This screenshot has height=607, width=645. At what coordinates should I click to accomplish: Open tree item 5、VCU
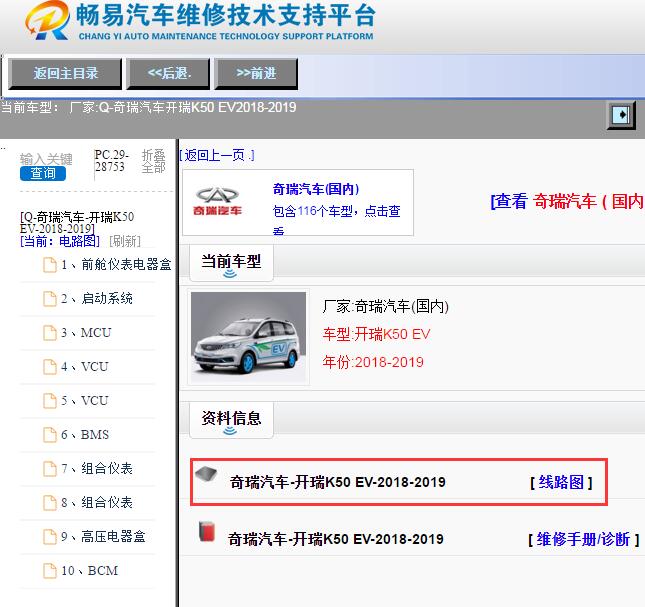pyautogui.click(x=85, y=401)
